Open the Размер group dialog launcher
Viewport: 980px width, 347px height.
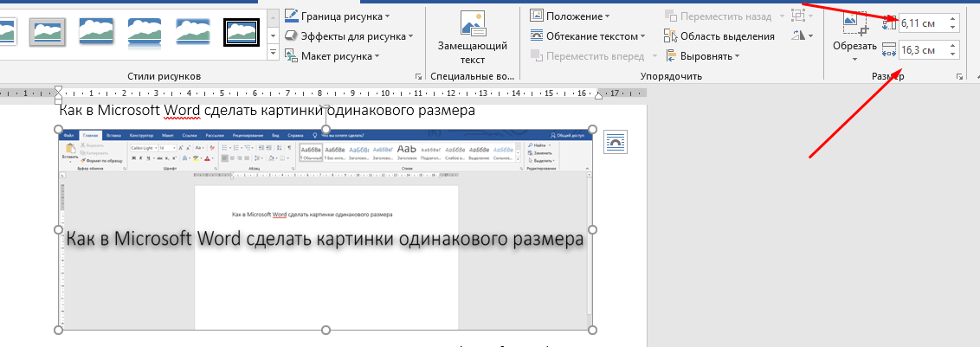[959, 77]
